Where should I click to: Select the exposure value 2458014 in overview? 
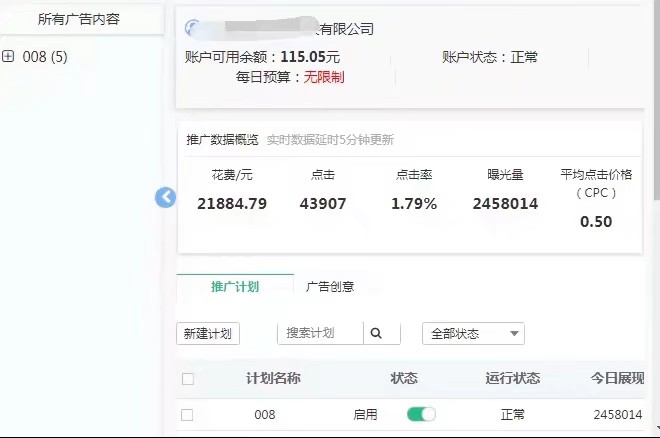[x=506, y=204]
